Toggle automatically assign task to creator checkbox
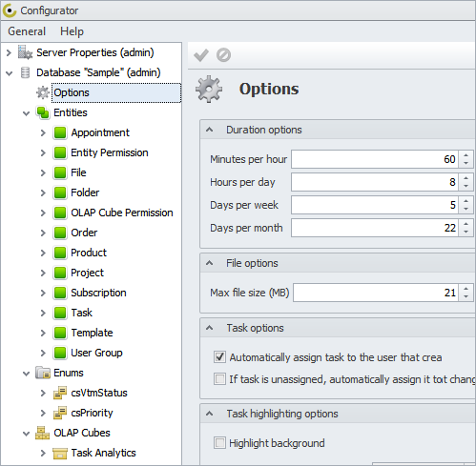Viewport: 476px width, 466px height. tap(219, 357)
